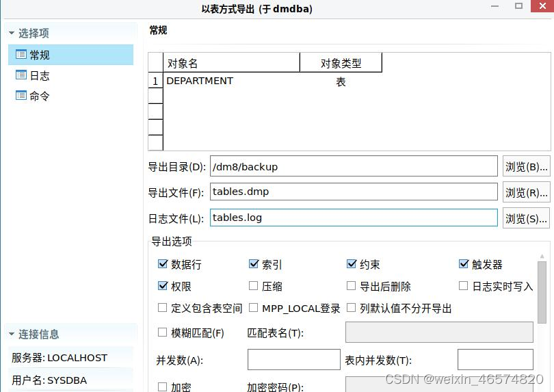This screenshot has width=554, height=392.
Task: Click the 日志 page icon in sidebar
Action: (x=21, y=75)
